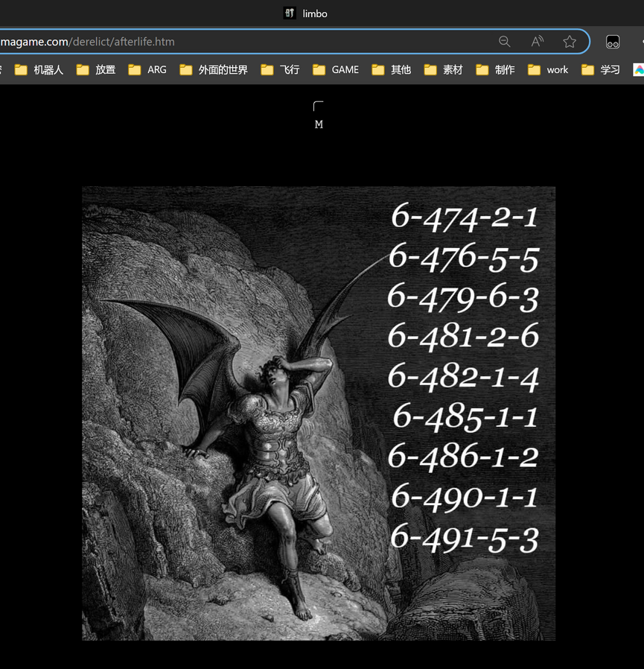Click the zoom out magnifier icon in address bar

(505, 42)
